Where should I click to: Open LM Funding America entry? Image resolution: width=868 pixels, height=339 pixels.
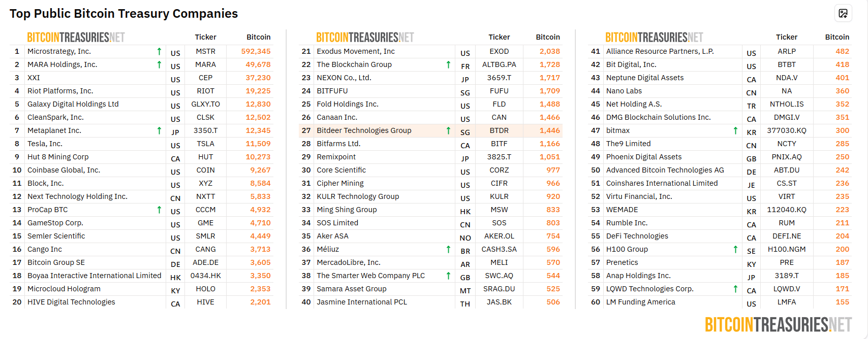[x=641, y=302]
